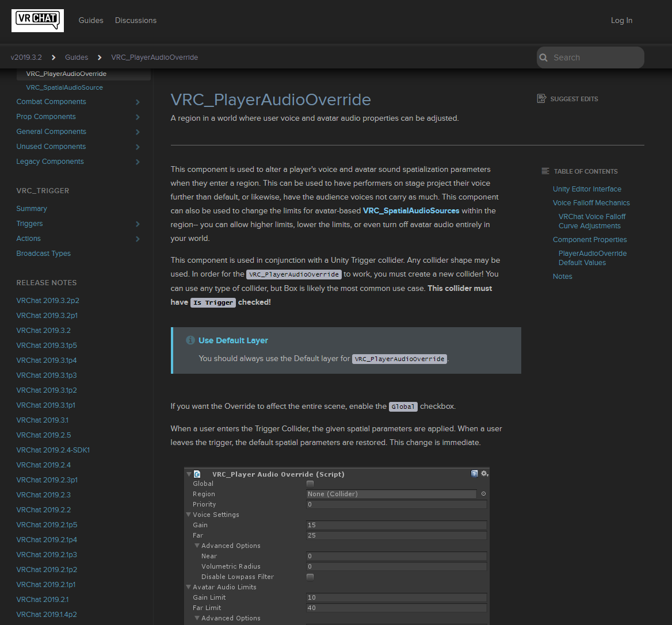Open the VRC_SpatialAudioSources inline link
This screenshot has width=672, height=625.
(x=411, y=211)
